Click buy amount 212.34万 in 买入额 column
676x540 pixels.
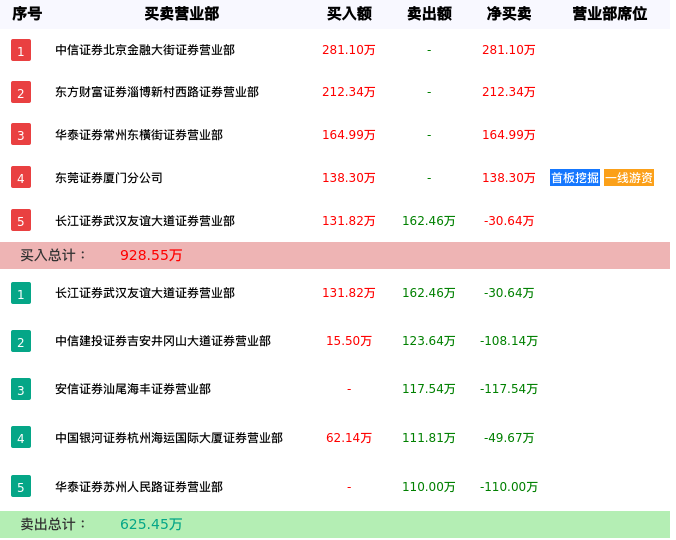(x=349, y=92)
